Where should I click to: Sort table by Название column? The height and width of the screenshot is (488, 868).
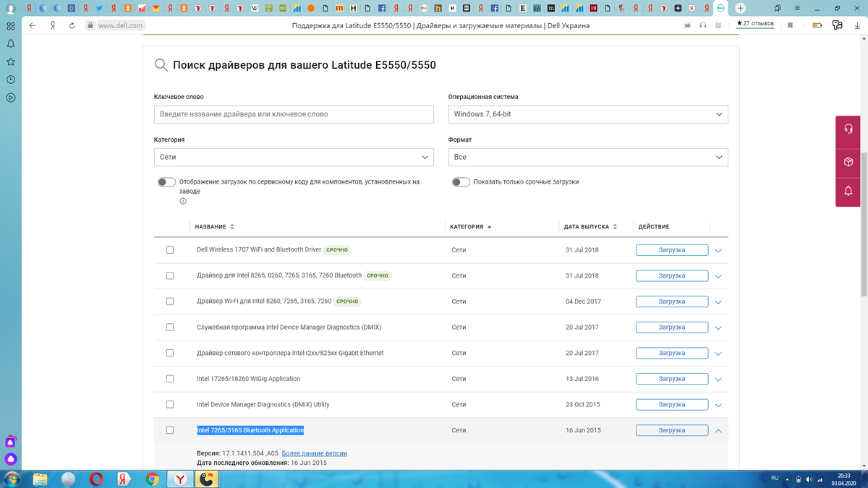click(x=214, y=227)
